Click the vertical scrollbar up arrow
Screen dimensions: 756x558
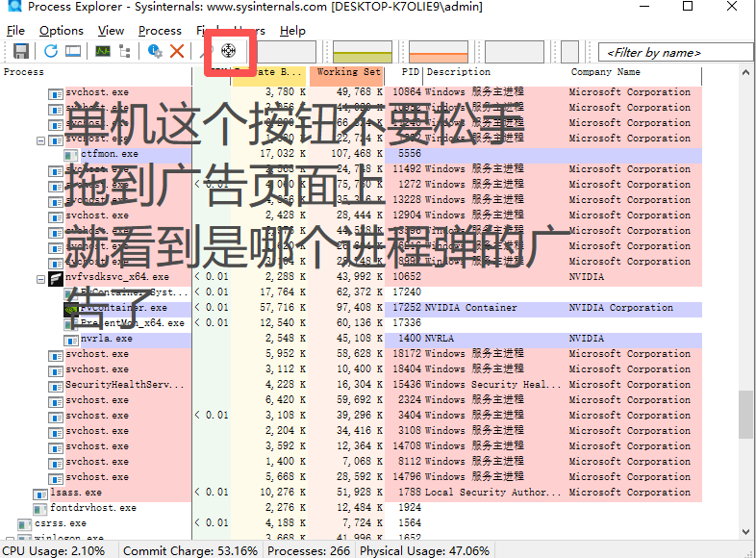(x=745, y=73)
